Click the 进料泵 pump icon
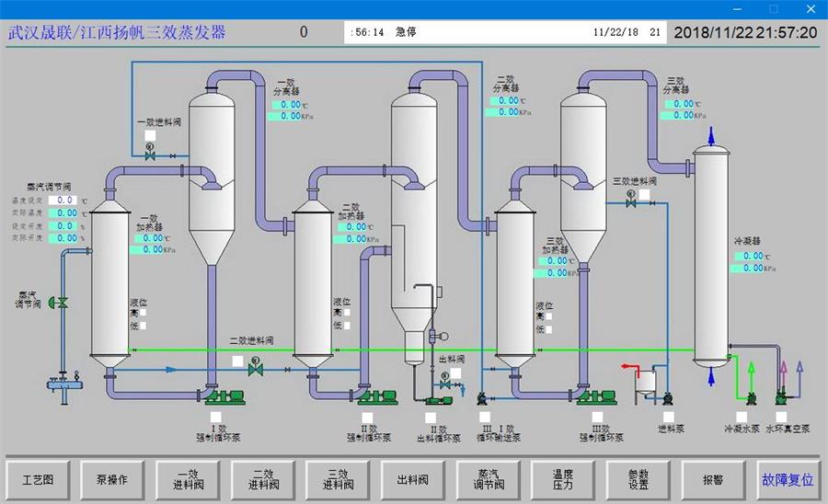This screenshot has width=828, height=504. coord(668,398)
